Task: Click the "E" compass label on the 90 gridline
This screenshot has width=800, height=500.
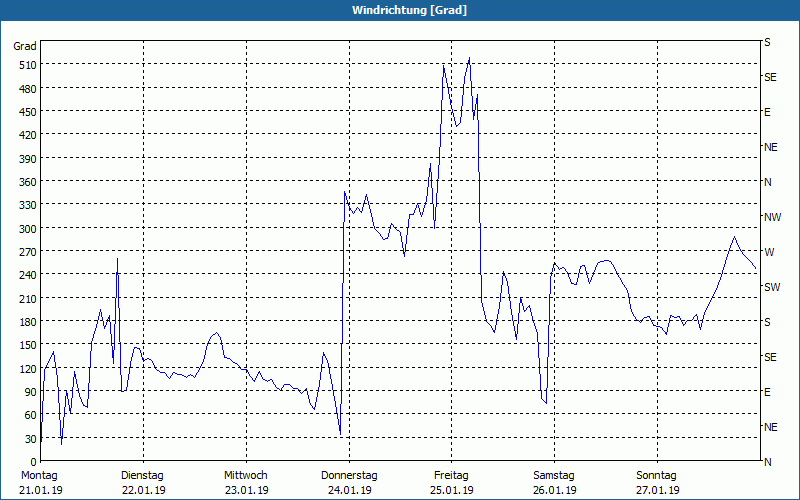Action: point(767,392)
